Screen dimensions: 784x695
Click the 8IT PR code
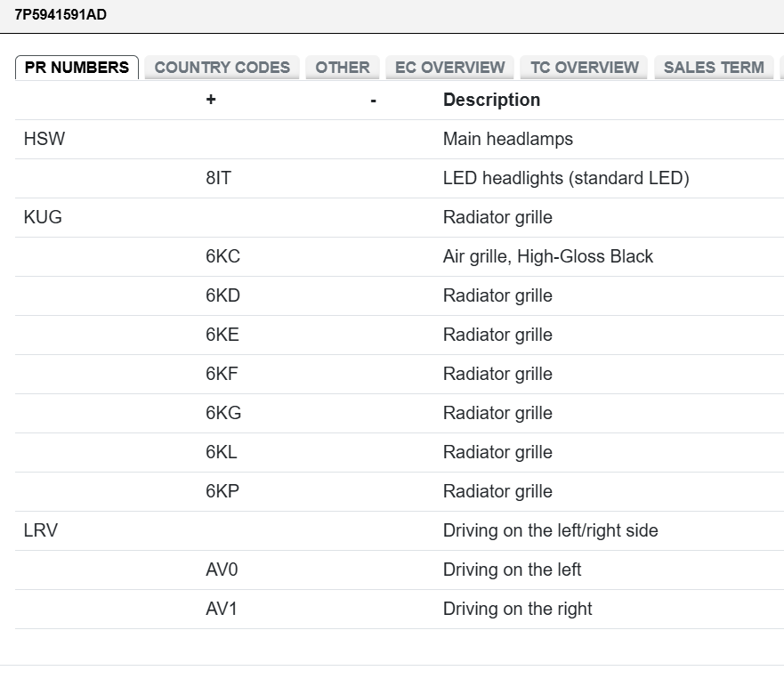pyautogui.click(x=218, y=178)
